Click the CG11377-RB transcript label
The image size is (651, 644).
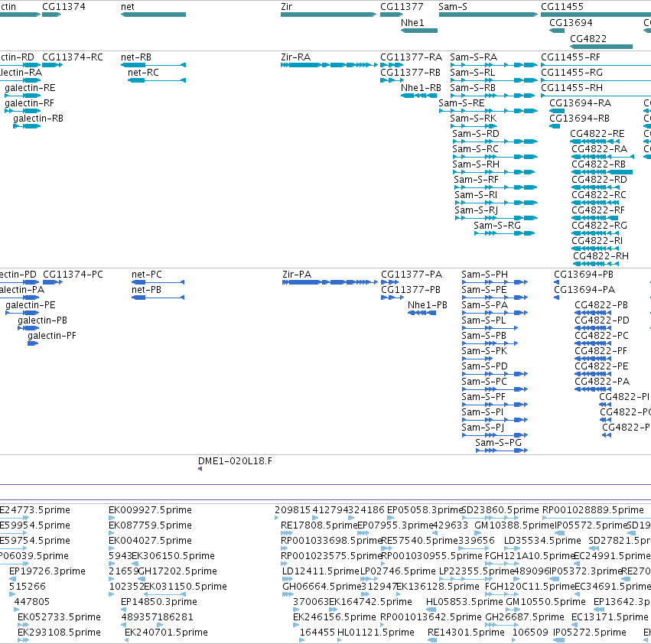410,73
